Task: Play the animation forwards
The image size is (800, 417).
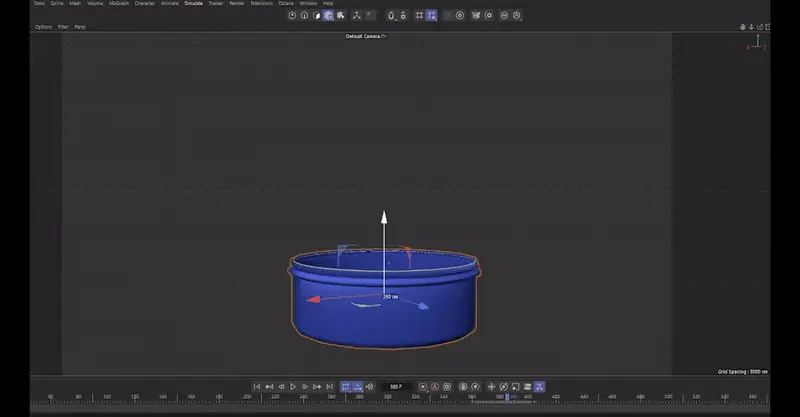Action: point(293,387)
